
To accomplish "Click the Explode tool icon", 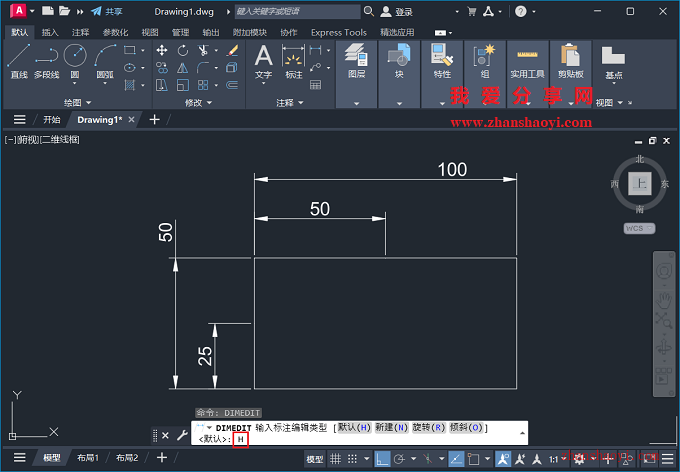I will tap(232, 68).
